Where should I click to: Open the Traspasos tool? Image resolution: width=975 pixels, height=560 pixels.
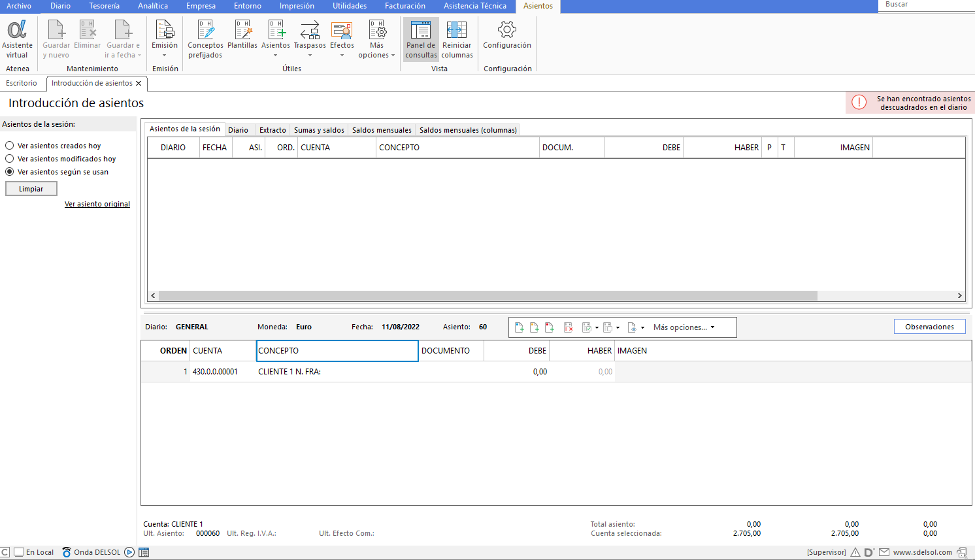[310, 34]
